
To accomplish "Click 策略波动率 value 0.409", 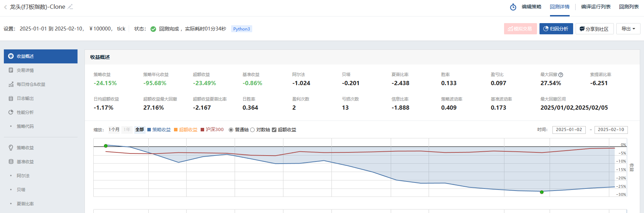I will (449, 108).
